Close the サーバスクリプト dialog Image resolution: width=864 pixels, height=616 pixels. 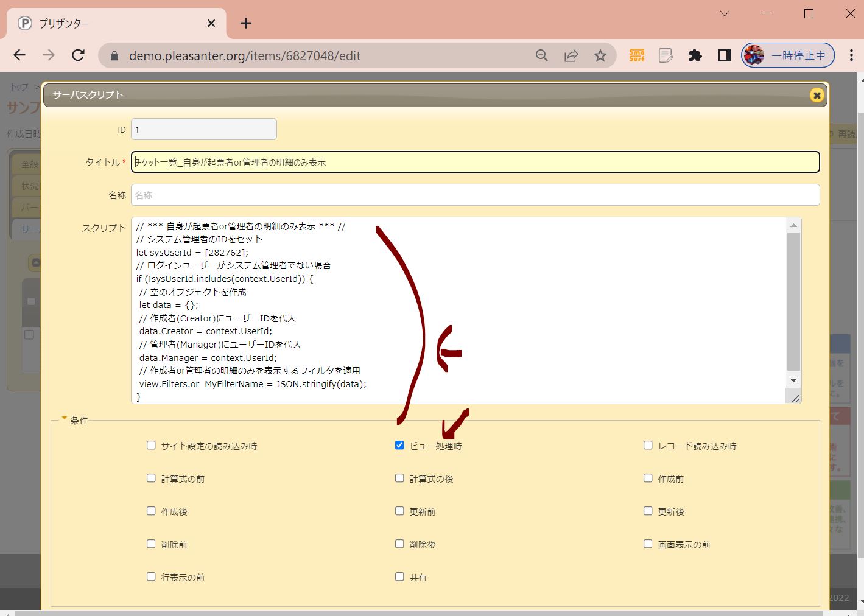coord(817,95)
